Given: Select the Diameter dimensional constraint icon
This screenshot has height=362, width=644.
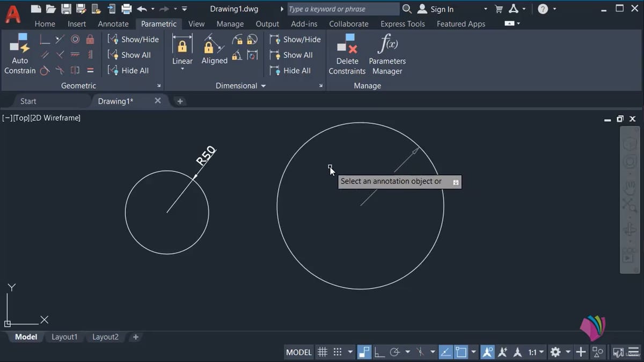Looking at the screenshot, I should 252,39.
